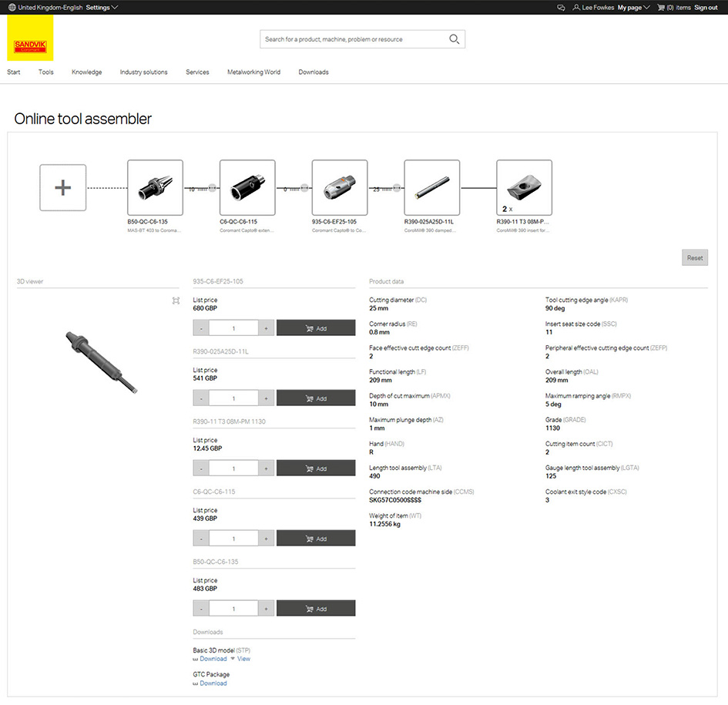Screen dimensions: 728x705
Task: Increase quantity for R390-025A25D-11L
Action: [x=266, y=398]
